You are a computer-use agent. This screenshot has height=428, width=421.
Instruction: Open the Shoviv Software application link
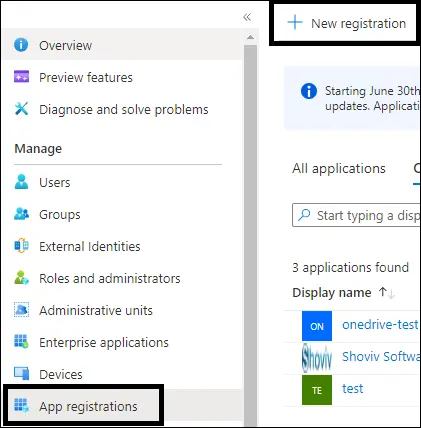381,356
